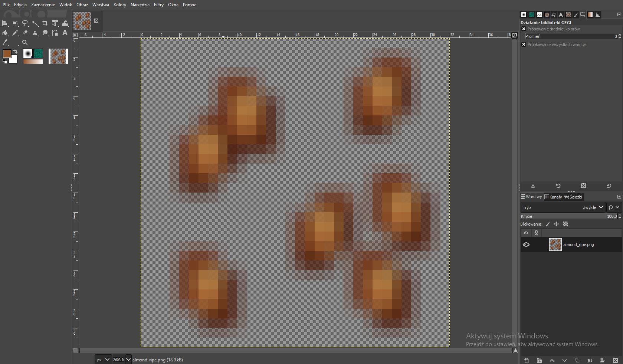Switch to the Gradients dock tab
Screen dimensions: 623x364
(x=590, y=15)
